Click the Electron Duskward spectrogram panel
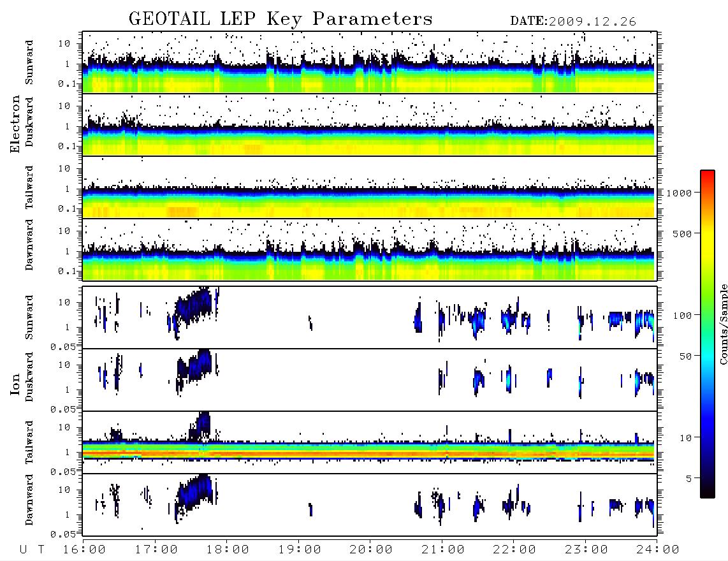The width and height of the screenshot is (728, 561). tap(370, 124)
